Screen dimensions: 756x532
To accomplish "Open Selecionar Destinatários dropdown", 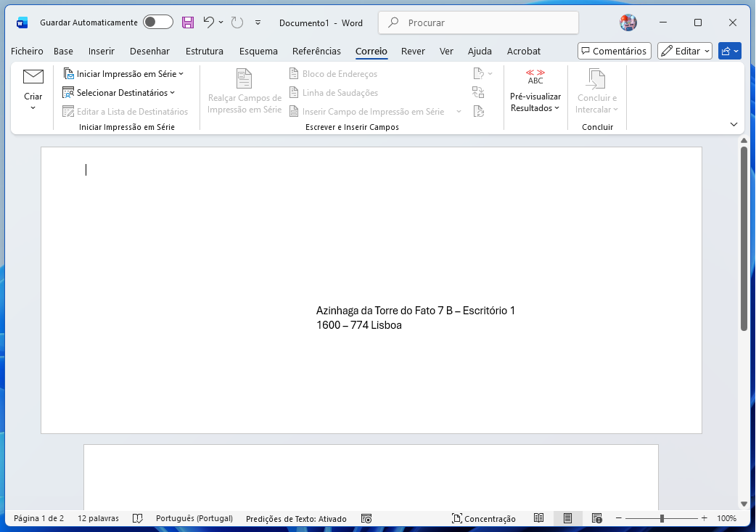I will click(x=118, y=93).
